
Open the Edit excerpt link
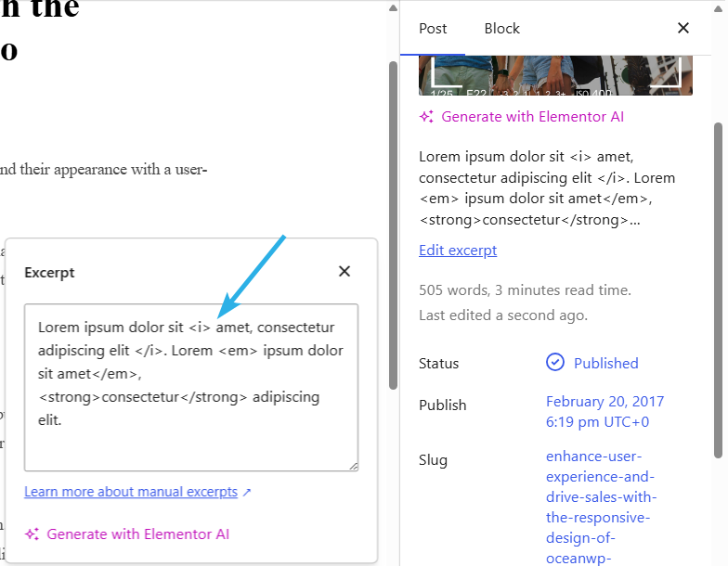[458, 251]
